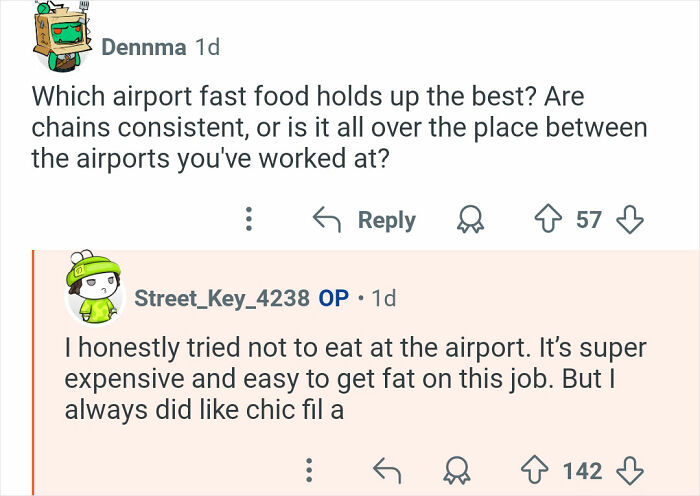Open three-dot menu on Street_Key_4238's reply
This screenshot has width=700, height=496.
tap(309, 470)
